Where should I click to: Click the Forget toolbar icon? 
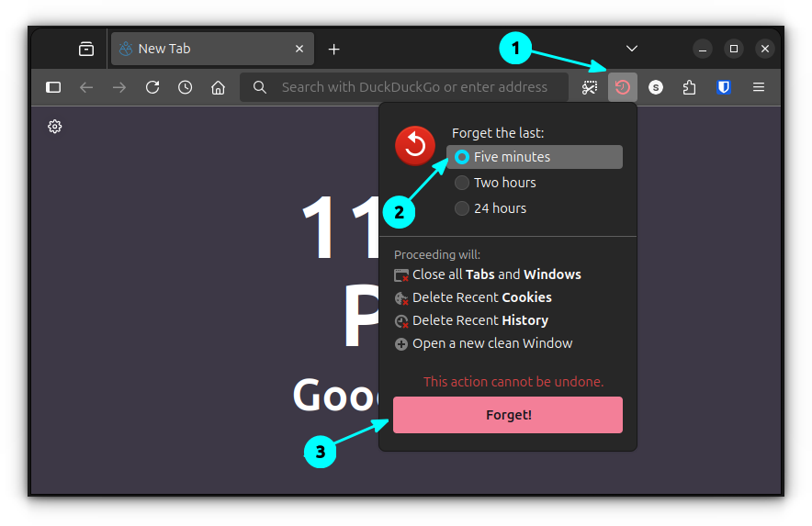(x=623, y=87)
